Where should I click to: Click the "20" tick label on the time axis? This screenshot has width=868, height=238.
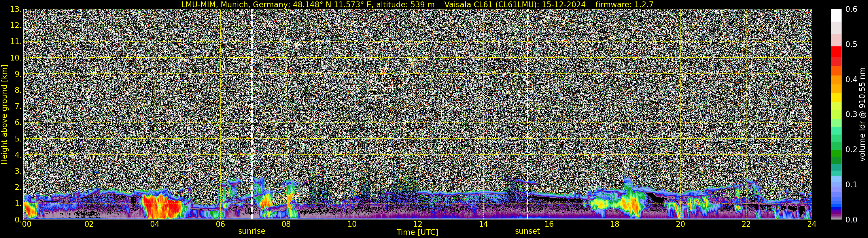point(680,224)
